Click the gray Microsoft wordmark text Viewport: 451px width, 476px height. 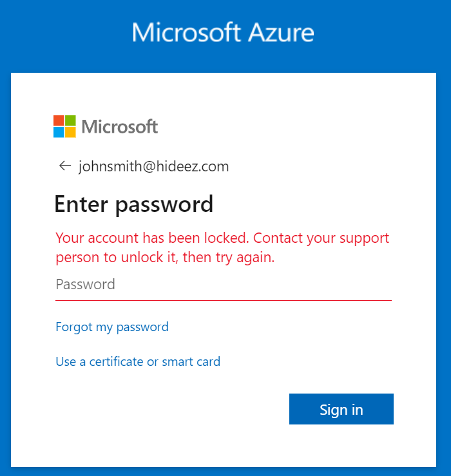[120, 127]
